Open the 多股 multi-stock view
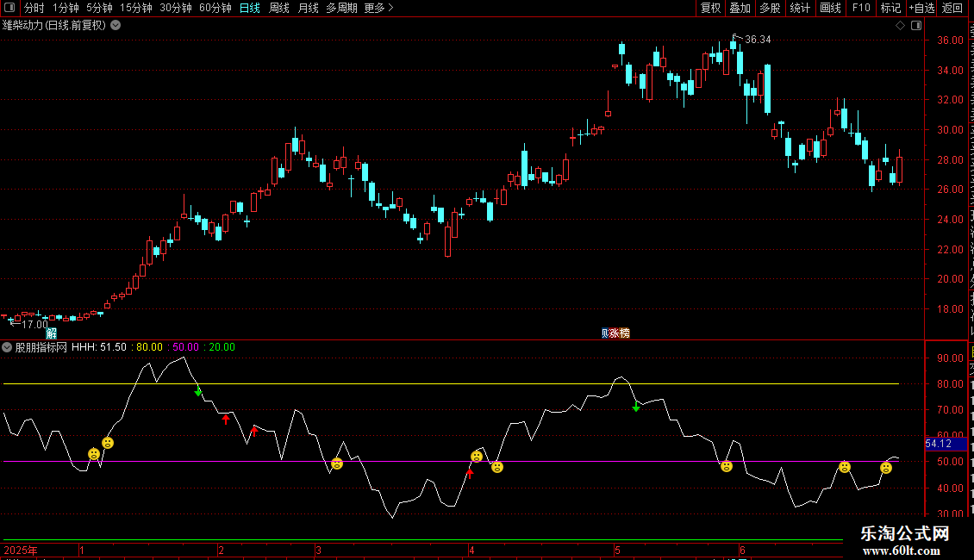974x560 pixels. click(770, 8)
